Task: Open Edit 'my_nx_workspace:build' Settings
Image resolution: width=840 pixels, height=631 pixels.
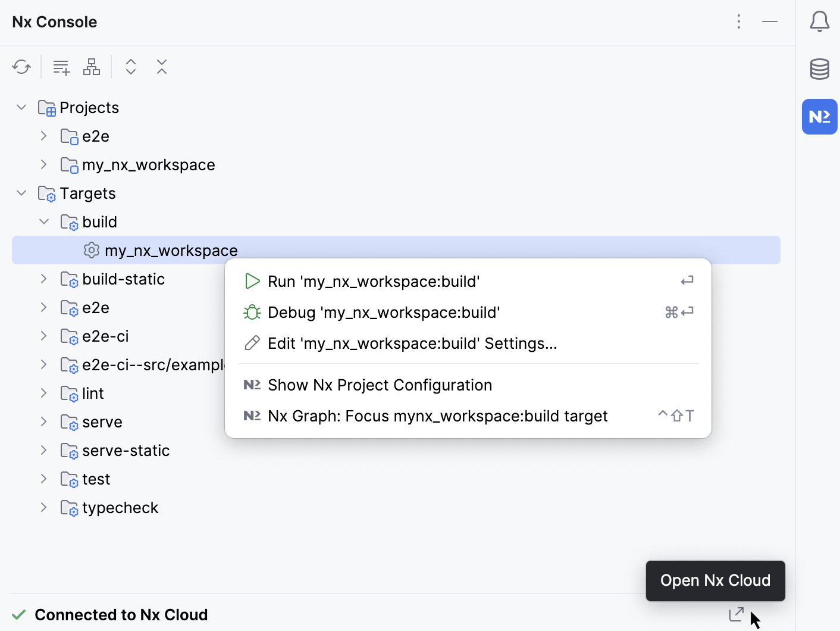Action: click(x=412, y=343)
